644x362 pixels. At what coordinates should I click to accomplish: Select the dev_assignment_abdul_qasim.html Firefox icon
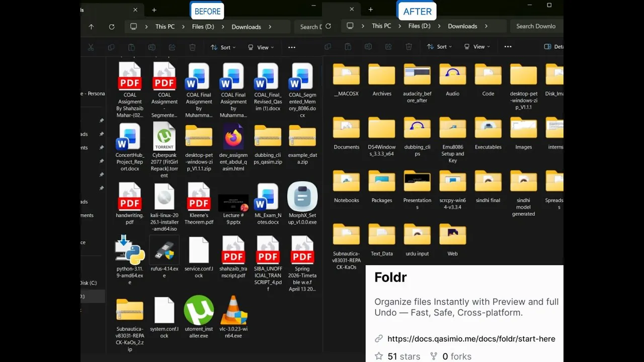point(233,136)
